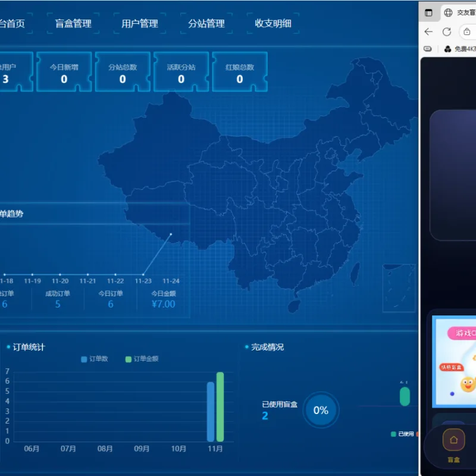The image size is (476, 476).
Task: Select the 活跃分站 stat card
Action: pos(181,72)
